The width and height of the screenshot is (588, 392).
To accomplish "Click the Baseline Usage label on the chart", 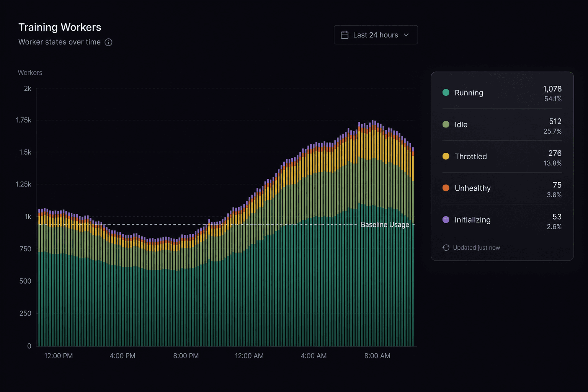I will 385,225.
